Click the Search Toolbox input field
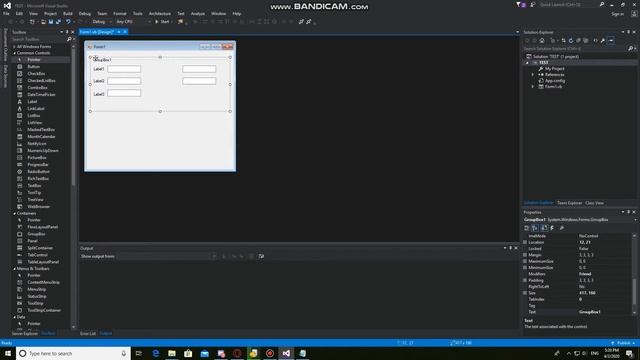The image size is (640, 360). point(38,39)
